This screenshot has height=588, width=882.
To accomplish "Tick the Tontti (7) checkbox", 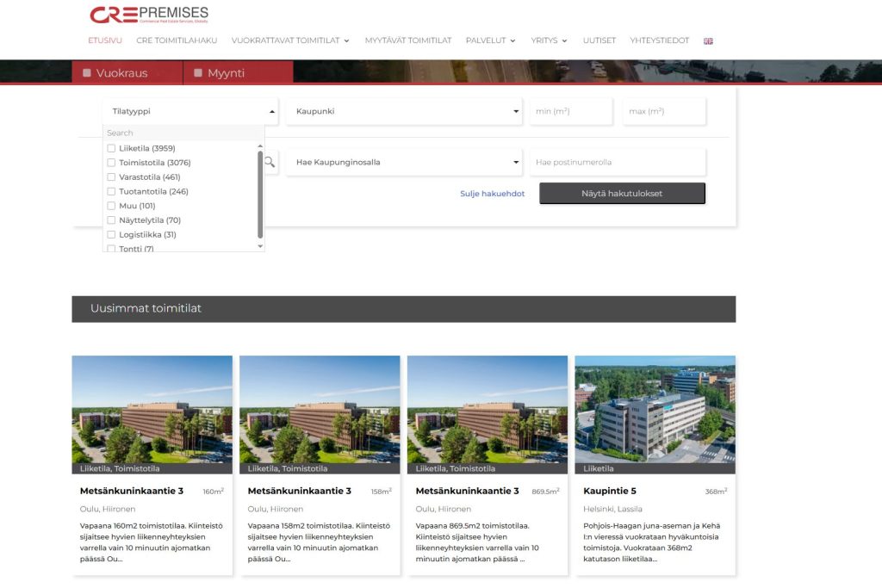I will (x=111, y=249).
